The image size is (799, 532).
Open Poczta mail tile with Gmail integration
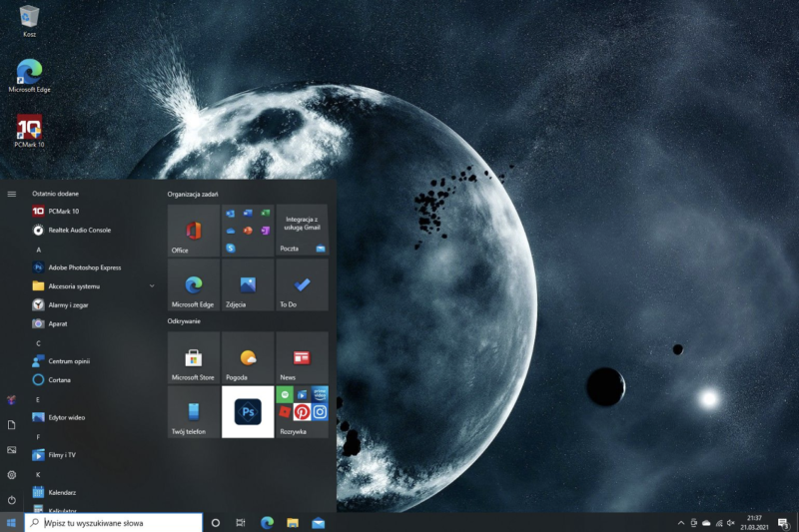tap(302, 231)
